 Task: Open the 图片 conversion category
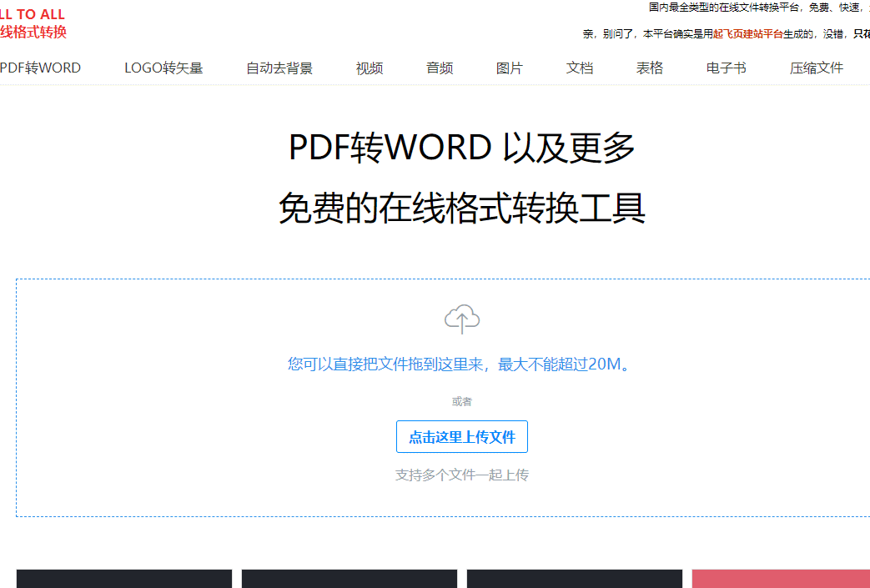(510, 68)
